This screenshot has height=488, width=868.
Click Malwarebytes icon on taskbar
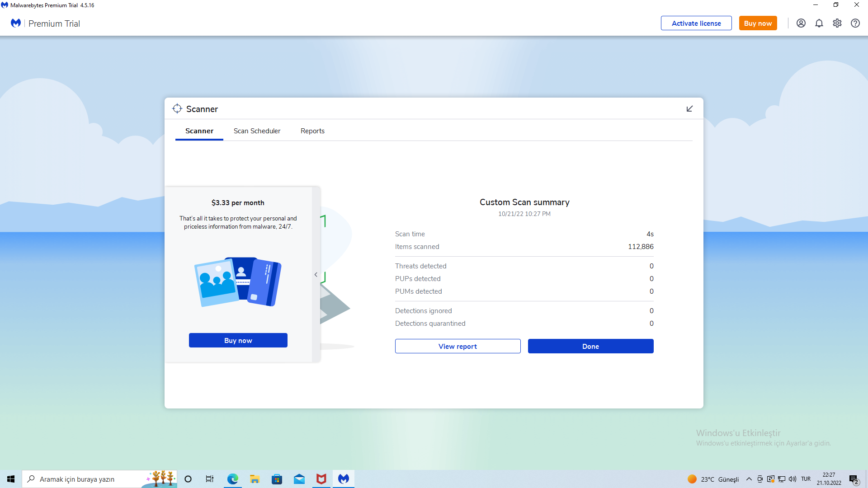point(344,479)
